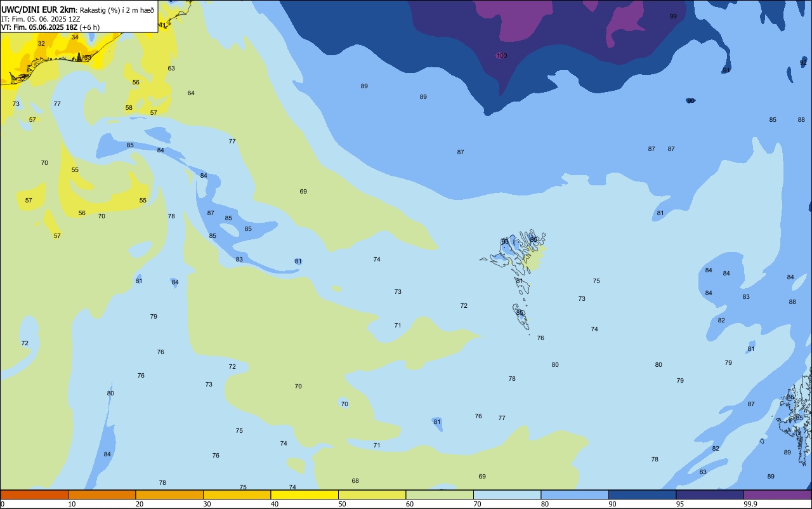The width and height of the screenshot is (812, 509).
Task: Click the 'VT: Fim. 05.06.2025 18Z' line
Action: pyautogui.click(x=39, y=27)
